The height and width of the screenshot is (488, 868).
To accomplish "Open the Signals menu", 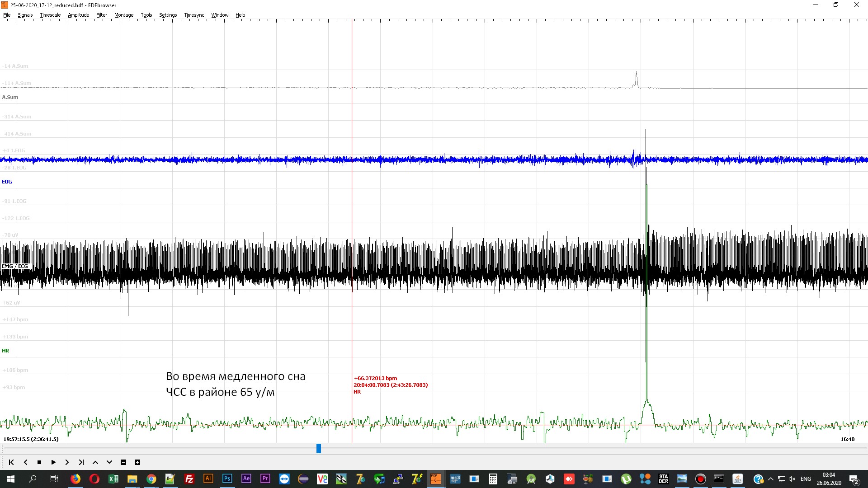I will point(25,15).
